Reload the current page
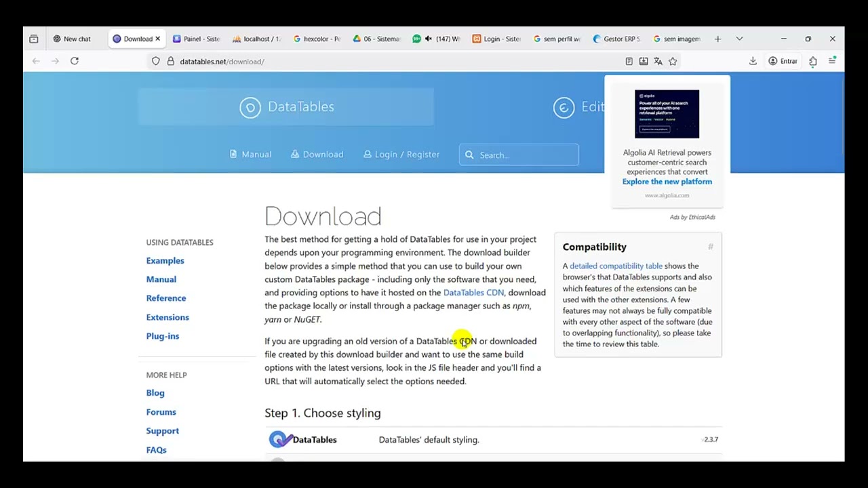The height and width of the screenshot is (488, 868). (75, 62)
